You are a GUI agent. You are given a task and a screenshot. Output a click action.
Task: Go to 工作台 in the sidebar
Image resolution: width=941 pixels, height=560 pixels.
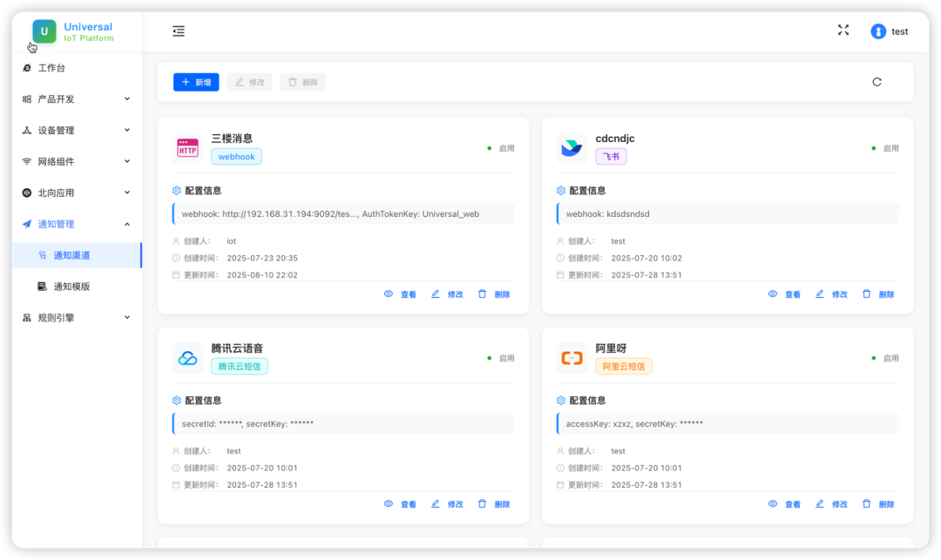(51, 68)
